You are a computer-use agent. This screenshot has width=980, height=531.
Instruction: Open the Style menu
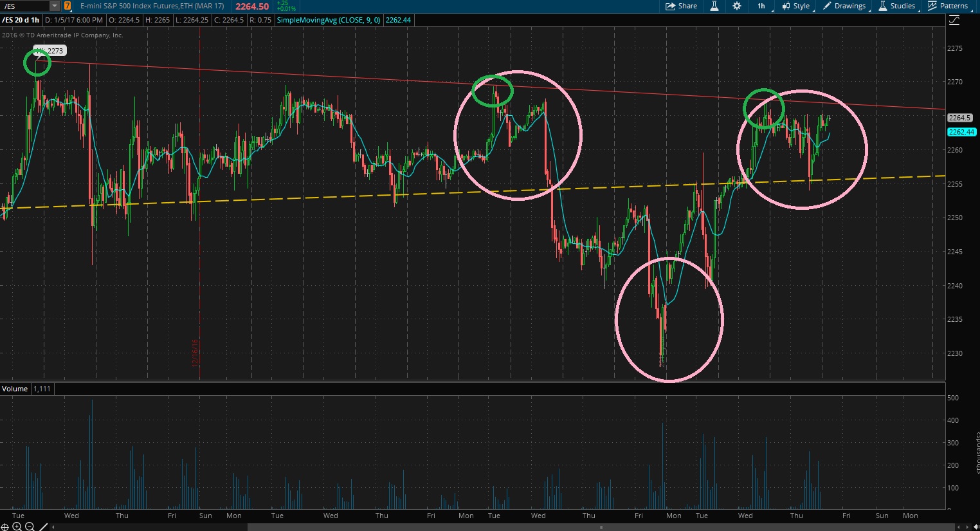(x=796, y=6)
